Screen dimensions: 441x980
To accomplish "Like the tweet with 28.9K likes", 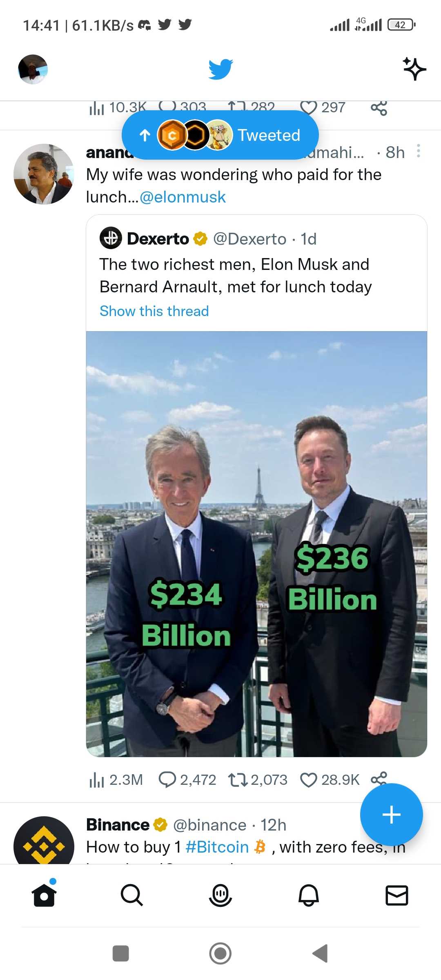I will tap(330, 780).
